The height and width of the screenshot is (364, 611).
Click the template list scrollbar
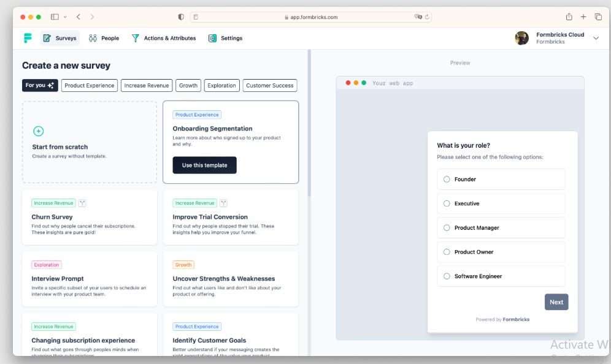click(x=309, y=123)
